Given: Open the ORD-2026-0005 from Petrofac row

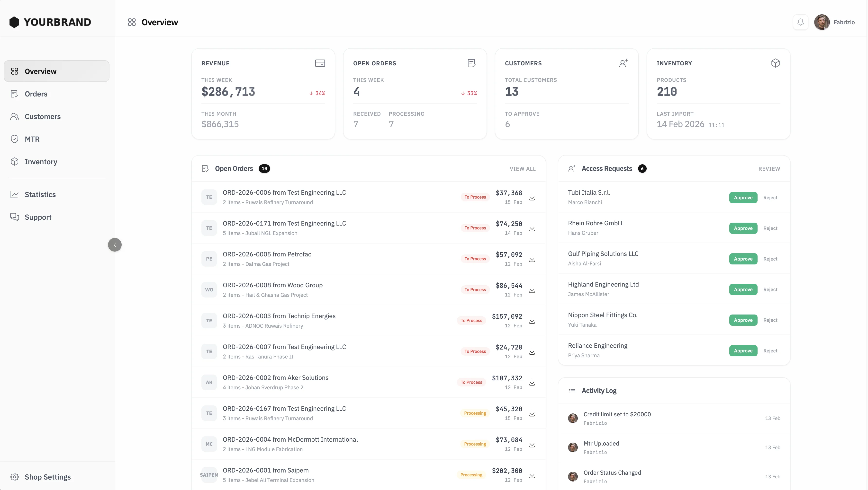Looking at the screenshot, I should coord(267,254).
